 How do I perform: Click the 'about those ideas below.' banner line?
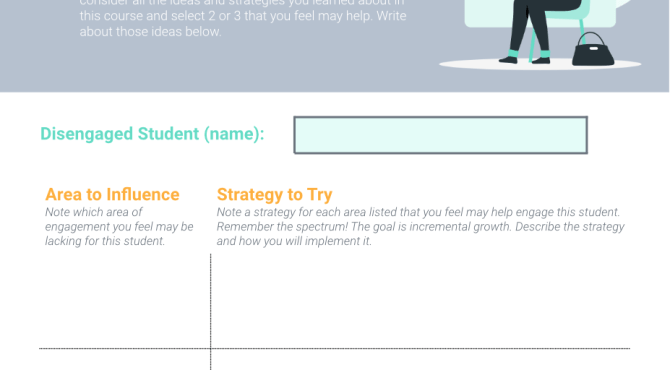[x=150, y=32]
